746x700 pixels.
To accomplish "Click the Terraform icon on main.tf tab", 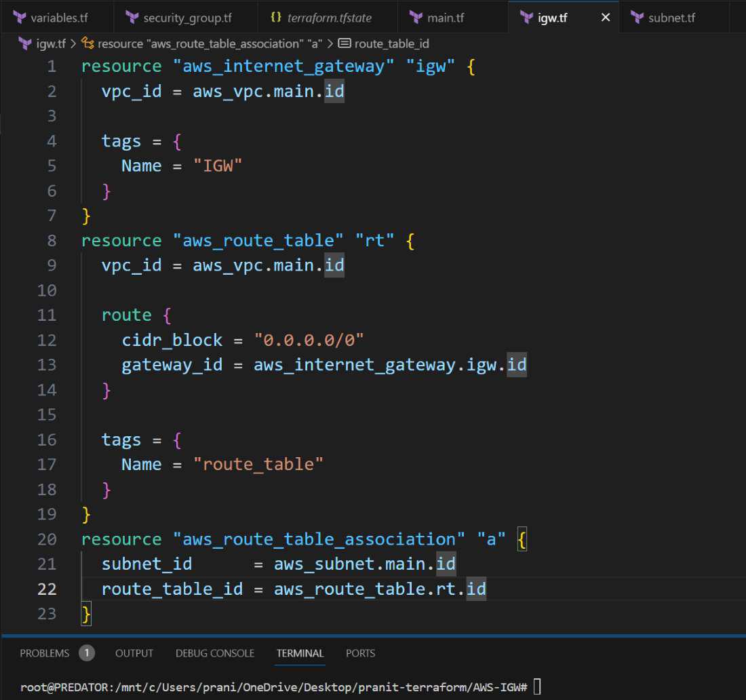I will 415,18.
